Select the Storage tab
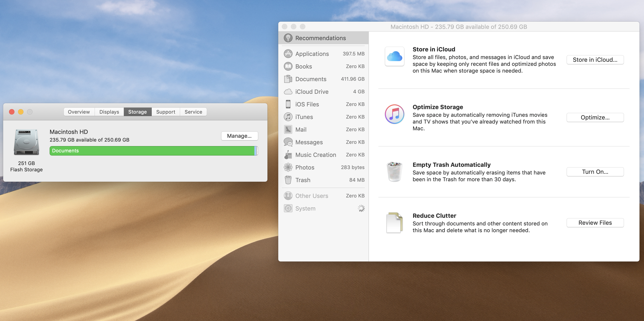The width and height of the screenshot is (644, 321). click(x=138, y=112)
